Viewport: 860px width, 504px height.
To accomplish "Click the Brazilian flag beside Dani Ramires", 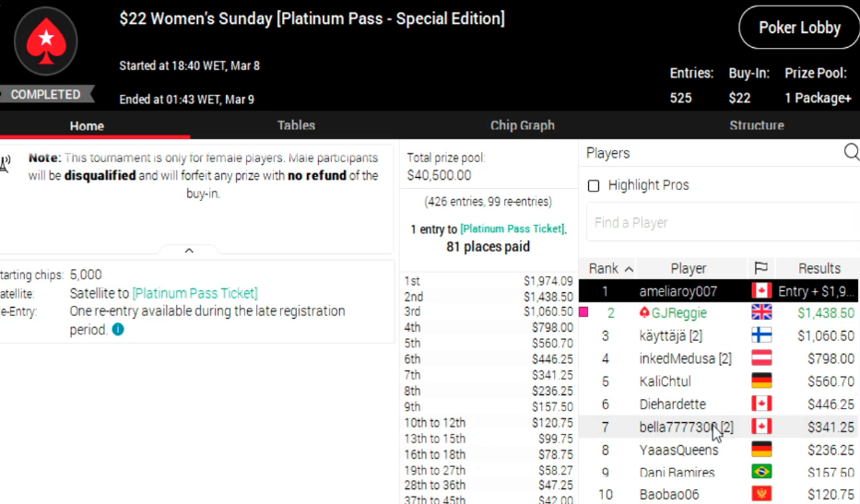I will 761,473.
